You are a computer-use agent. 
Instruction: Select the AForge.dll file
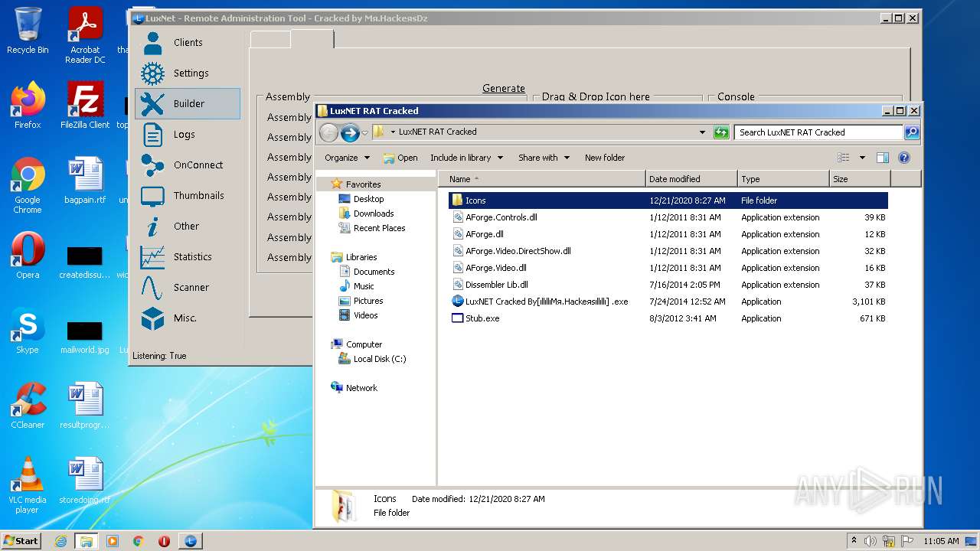[668, 234]
